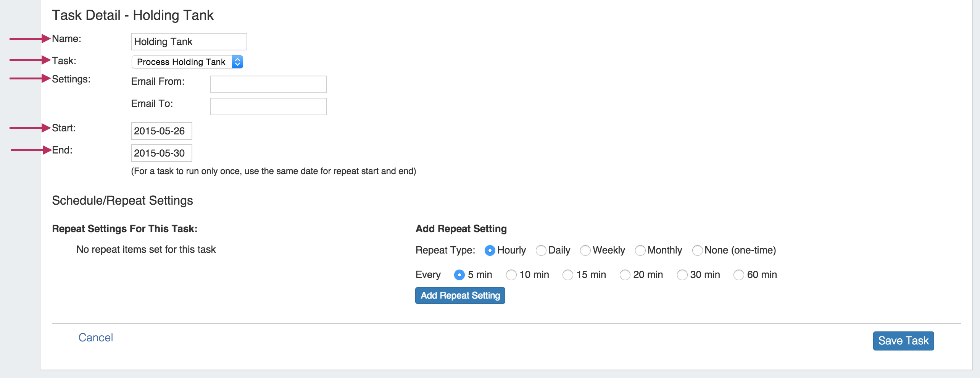Click the End date field
Viewport: 980px width, 378px height.
click(161, 153)
